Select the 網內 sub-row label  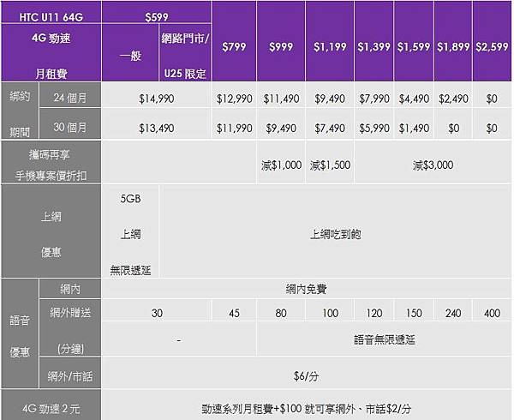(70, 288)
